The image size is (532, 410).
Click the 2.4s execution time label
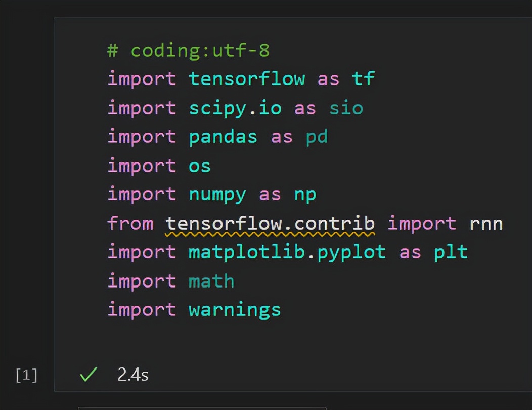[132, 375]
